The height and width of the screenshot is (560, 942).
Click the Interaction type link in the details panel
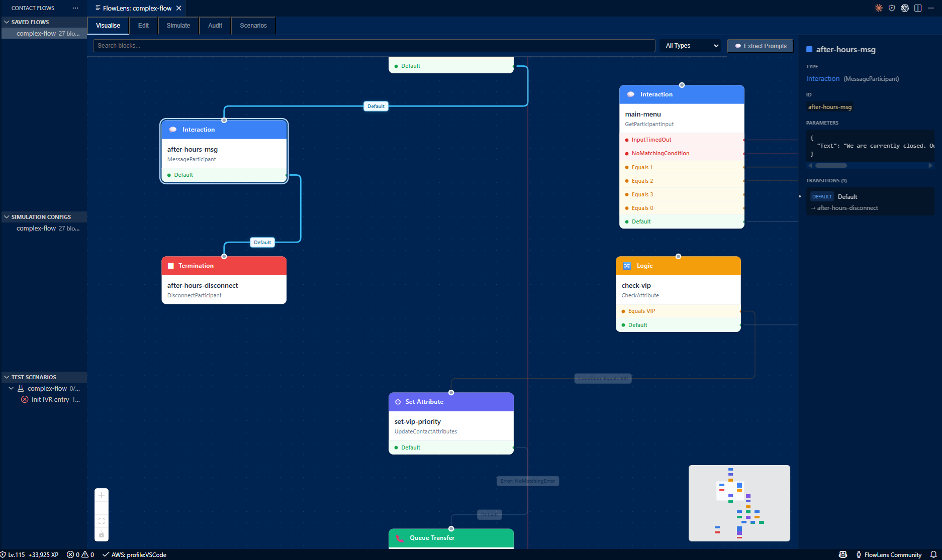tap(823, 78)
